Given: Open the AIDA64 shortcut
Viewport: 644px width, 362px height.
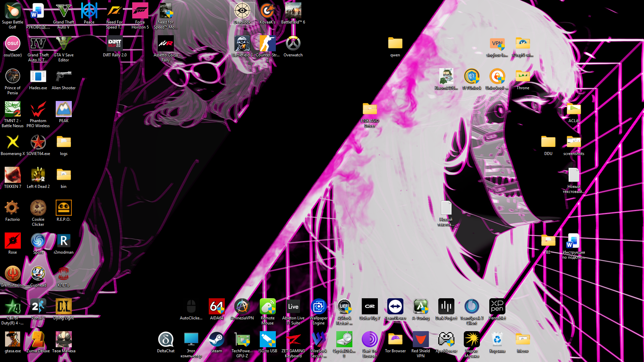Looking at the screenshot, I should (x=217, y=309).
